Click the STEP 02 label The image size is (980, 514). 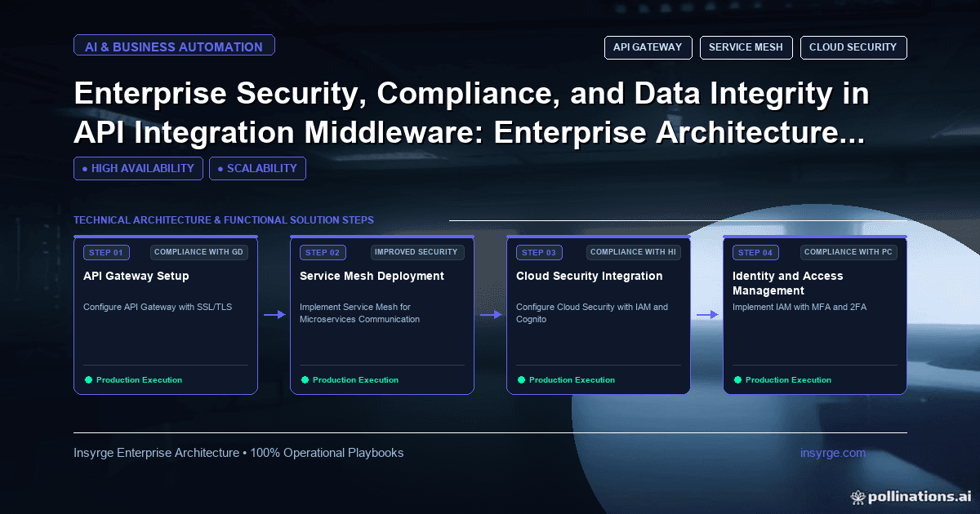point(323,252)
